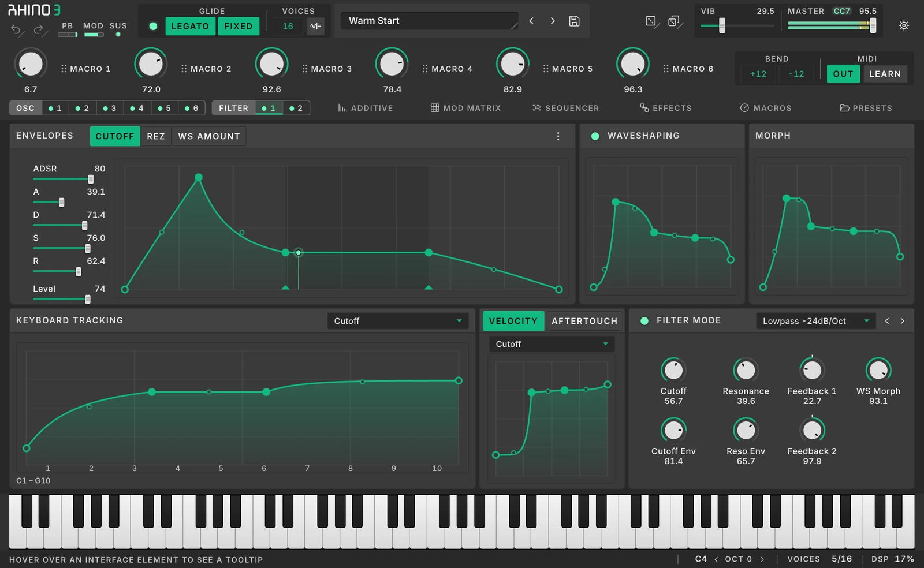Screen dimensions: 924x568
Task: Click the MIDI Learn button
Action: coord(885,74)
